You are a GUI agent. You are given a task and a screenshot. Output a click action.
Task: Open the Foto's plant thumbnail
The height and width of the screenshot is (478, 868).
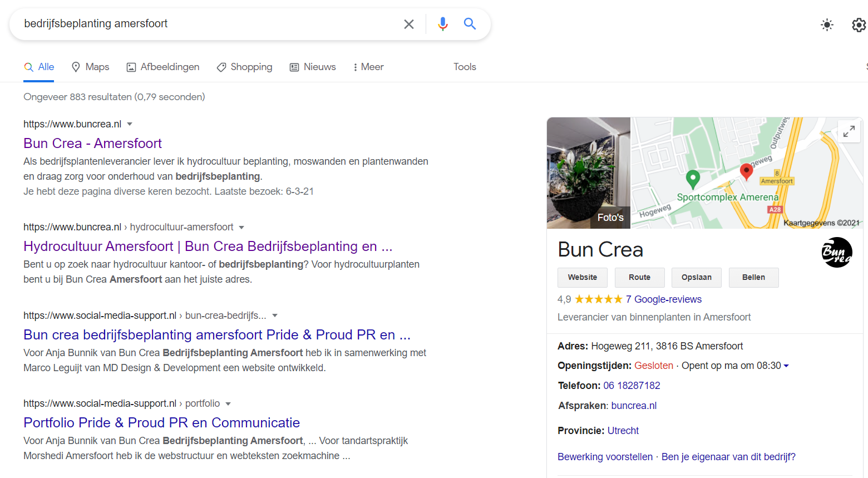click(x=589, y=173)
